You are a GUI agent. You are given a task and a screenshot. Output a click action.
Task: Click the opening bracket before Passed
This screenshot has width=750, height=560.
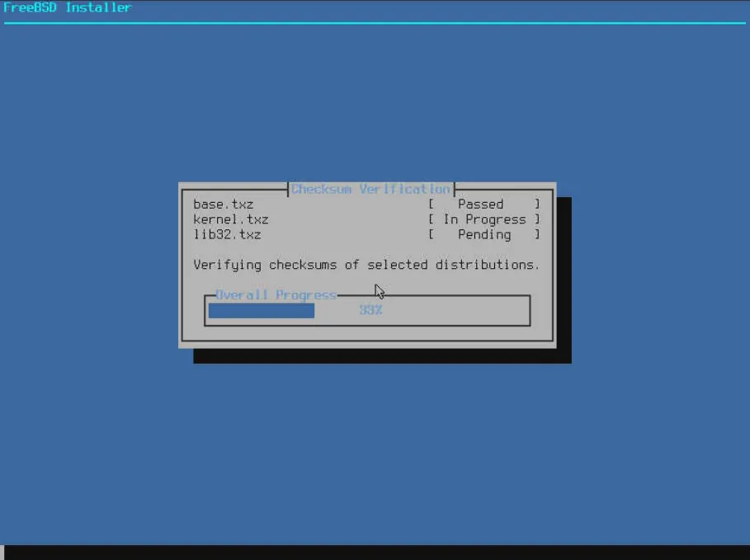(431, 205)
